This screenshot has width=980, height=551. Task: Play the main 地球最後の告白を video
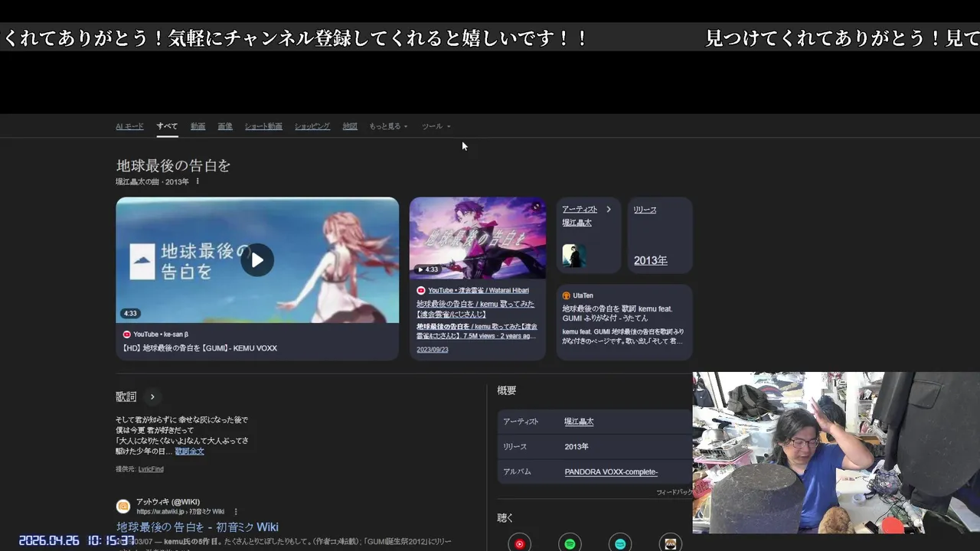click(x=257, y=260)
